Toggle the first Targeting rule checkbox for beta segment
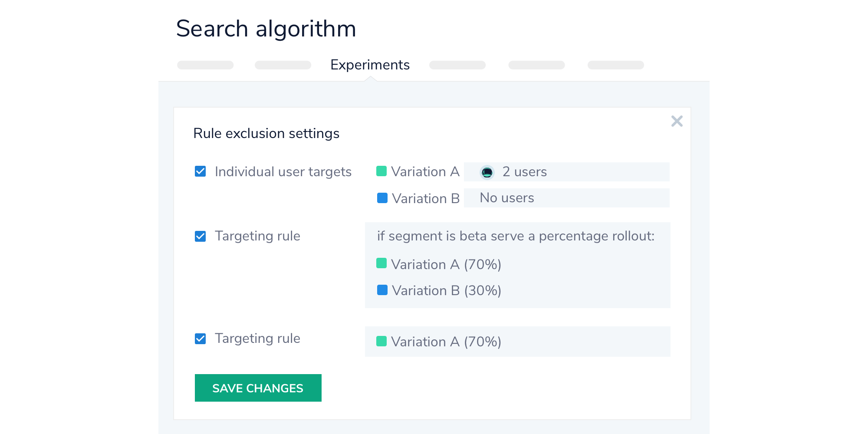This screenshot has width=868, height=434. coord(200,236)
